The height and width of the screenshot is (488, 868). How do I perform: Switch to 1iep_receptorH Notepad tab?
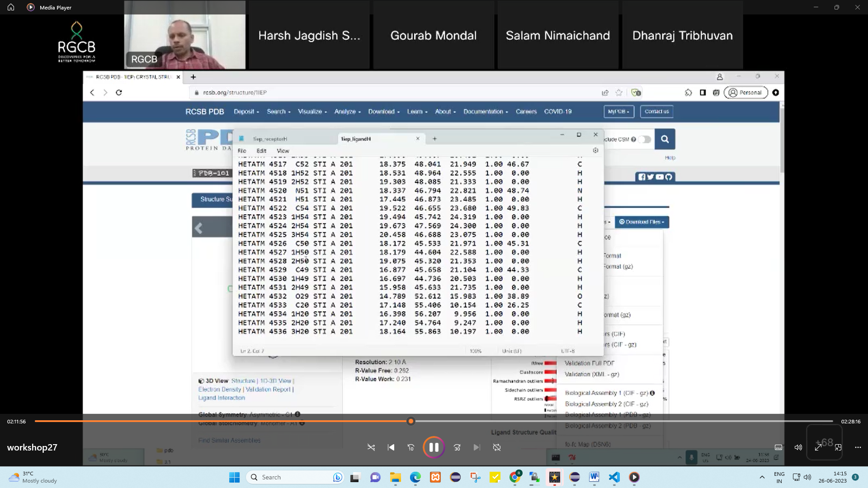pos(270,139)
